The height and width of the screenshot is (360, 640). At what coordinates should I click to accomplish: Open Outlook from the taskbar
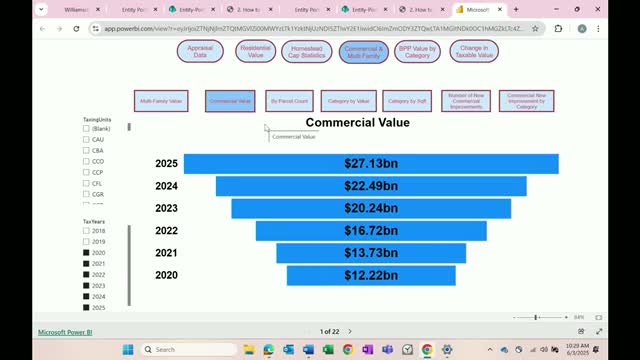[289, 349]
